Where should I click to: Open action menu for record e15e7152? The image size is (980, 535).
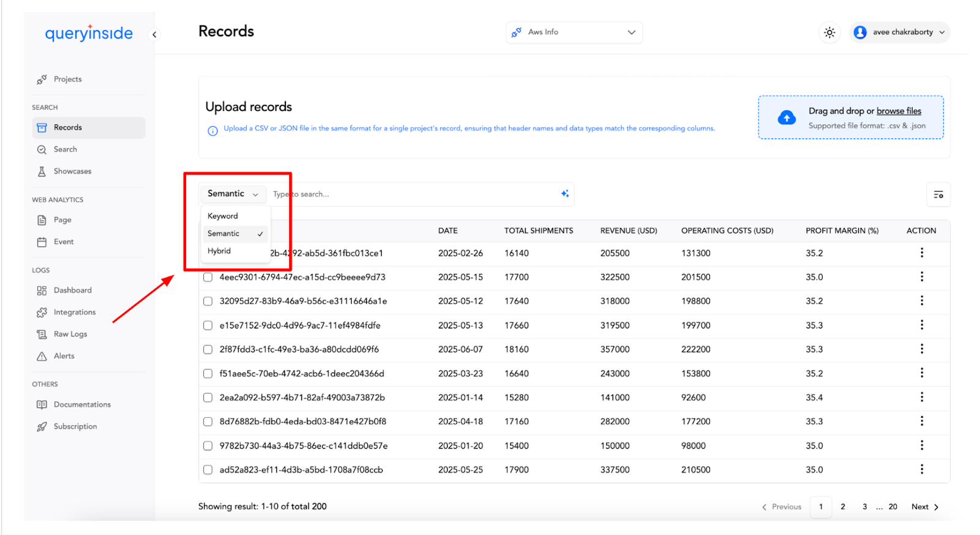tap(921, 325)
